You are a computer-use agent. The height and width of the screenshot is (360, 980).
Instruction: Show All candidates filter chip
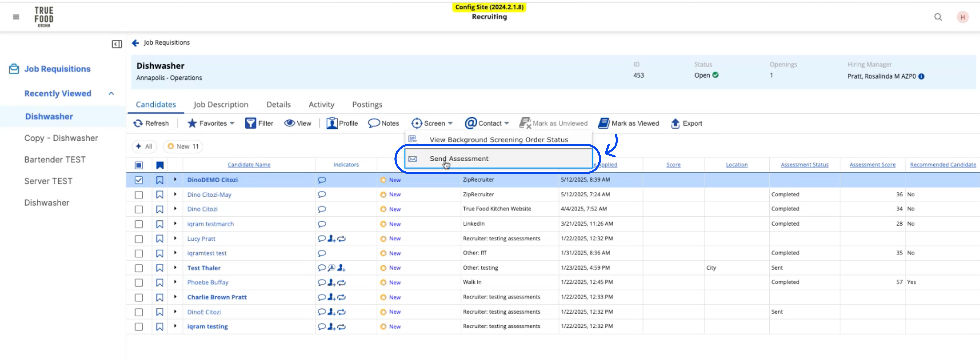[x=144, y=147]
